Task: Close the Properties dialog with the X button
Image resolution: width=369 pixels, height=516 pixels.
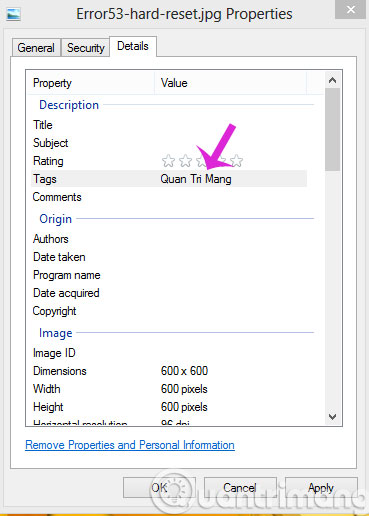Action: [x=351, y=10]
